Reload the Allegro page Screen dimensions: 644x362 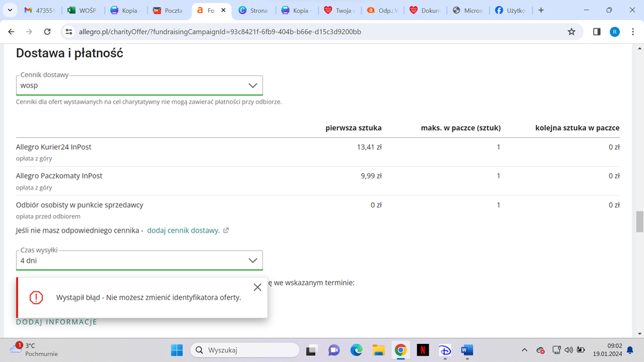[x=47, y=32]
